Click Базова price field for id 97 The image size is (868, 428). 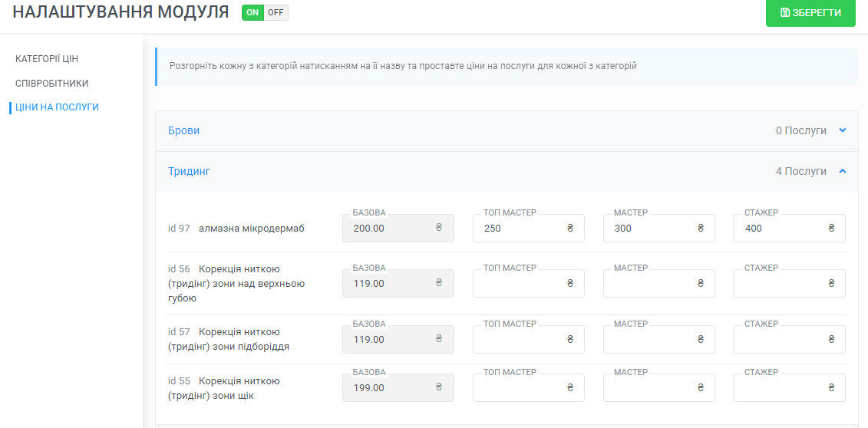pyautogui.click(x=398, y=228)
